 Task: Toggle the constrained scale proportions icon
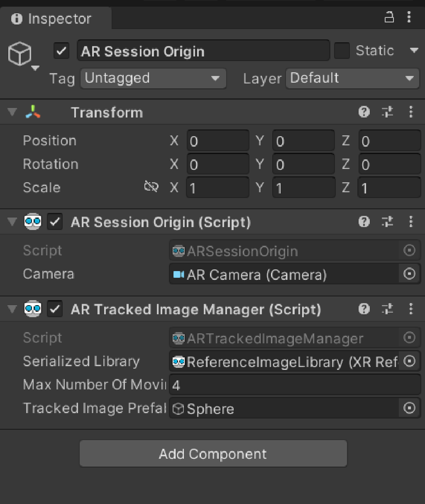150,187
